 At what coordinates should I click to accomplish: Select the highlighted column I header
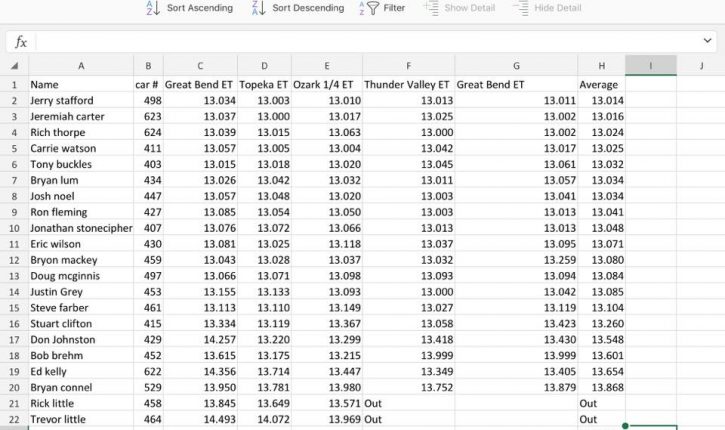pyautogui.click(x=651, y=66)
